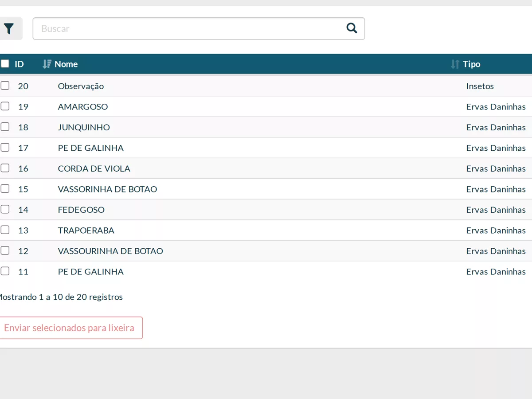Viewport: 532px width, 399px height.
Task: Check the VASSORINHA DE BOTAO row box
Action: click(5, 189)
